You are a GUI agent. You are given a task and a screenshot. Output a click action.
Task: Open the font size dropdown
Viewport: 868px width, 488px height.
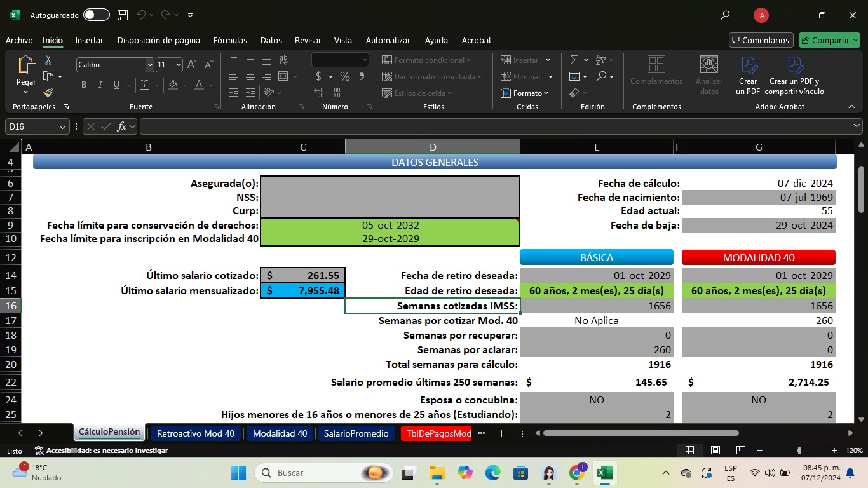(179, 65)
